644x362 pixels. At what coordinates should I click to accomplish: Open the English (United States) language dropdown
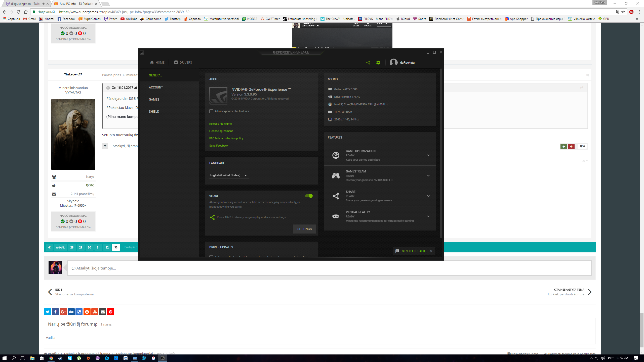click(228, 175)
